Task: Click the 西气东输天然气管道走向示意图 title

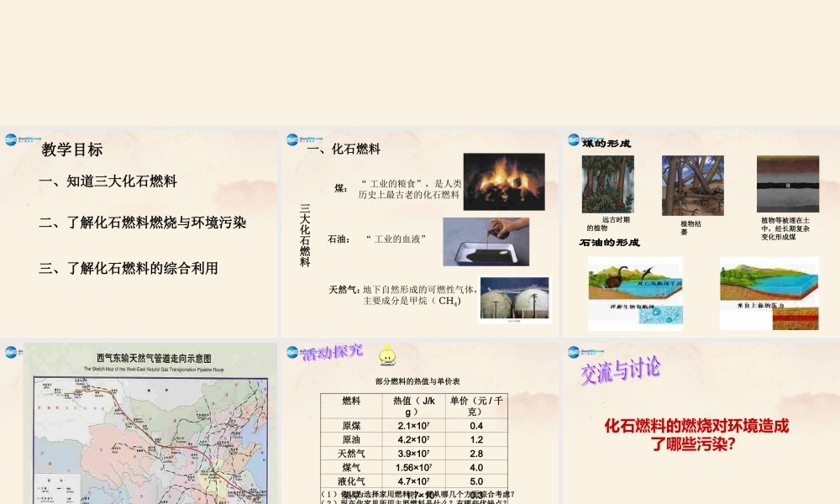Action: [x=154, y=359]
